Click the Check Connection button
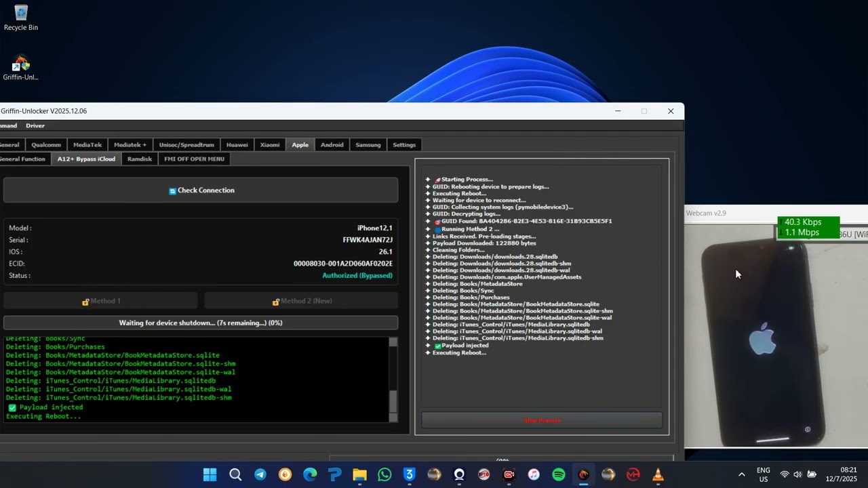 pos(201,190)
